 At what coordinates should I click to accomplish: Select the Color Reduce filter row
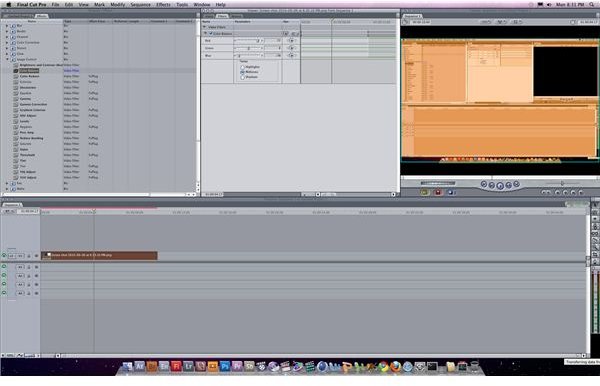[29, 76]
